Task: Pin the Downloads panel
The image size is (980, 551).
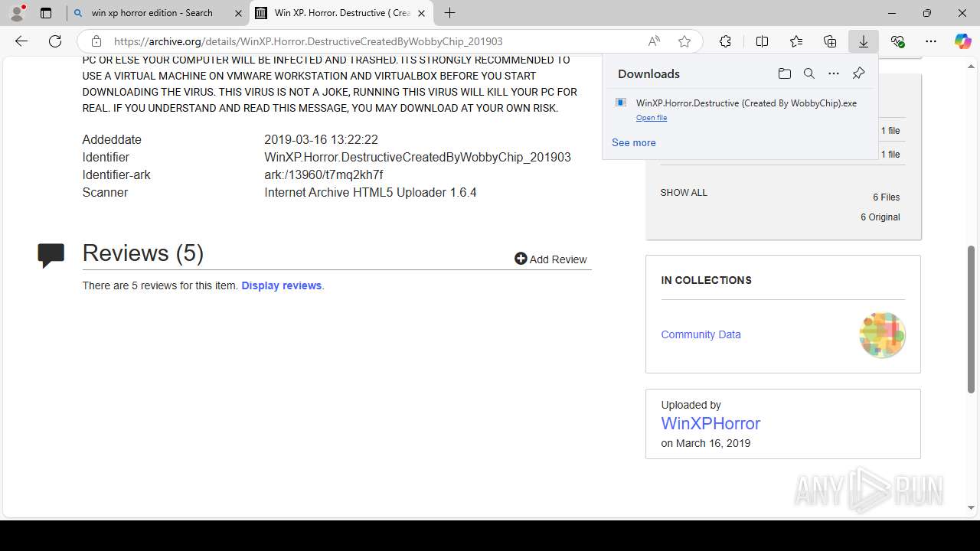Action: click(858, 73)
